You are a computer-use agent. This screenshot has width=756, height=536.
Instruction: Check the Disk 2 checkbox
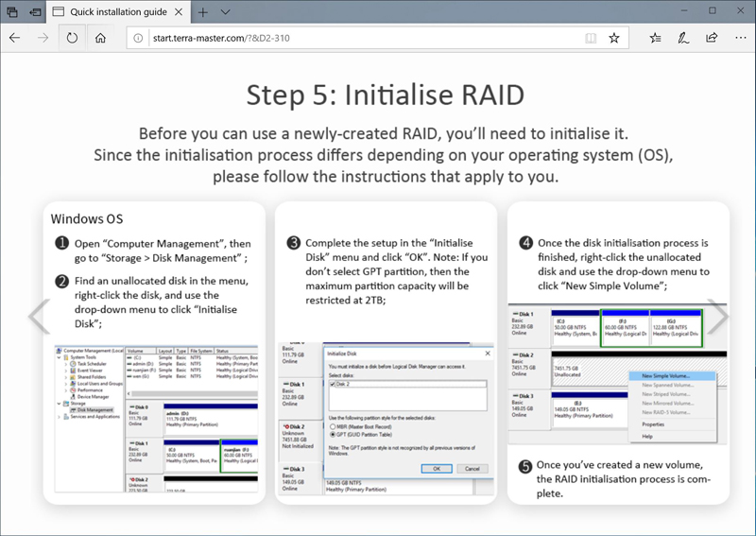click(x=333, y=385)
